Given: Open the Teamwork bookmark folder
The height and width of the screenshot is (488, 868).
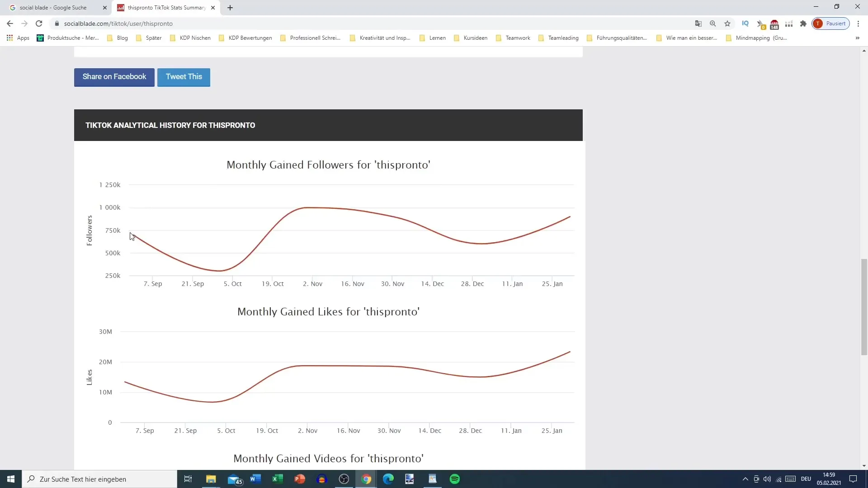Looking at the screenshot, I should pyautogui.click(x=513, y=38).
